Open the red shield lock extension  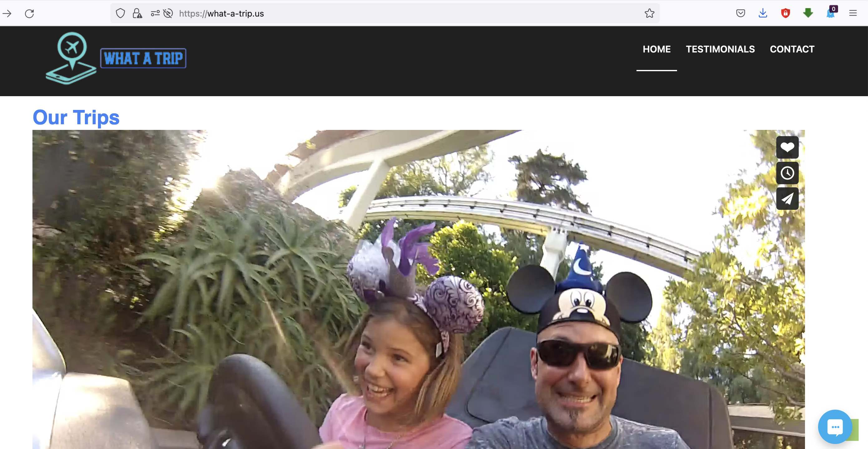click(x=785, y=13)
